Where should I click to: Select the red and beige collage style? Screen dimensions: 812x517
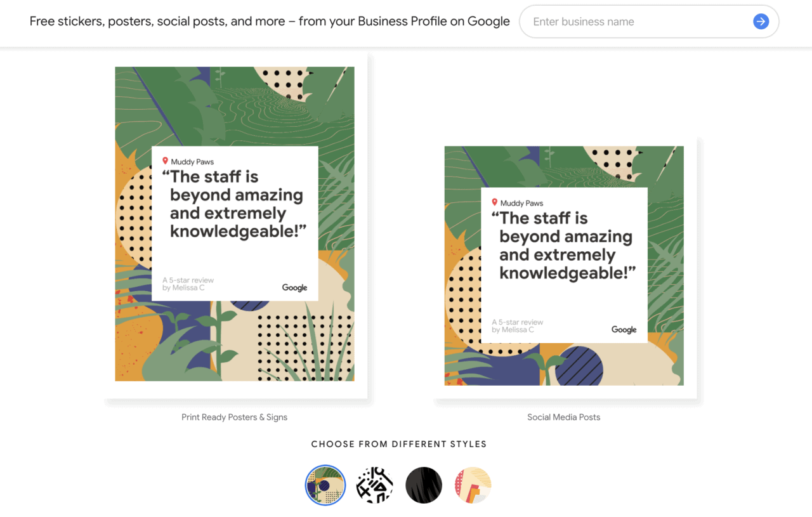click(x=472, y=485)
